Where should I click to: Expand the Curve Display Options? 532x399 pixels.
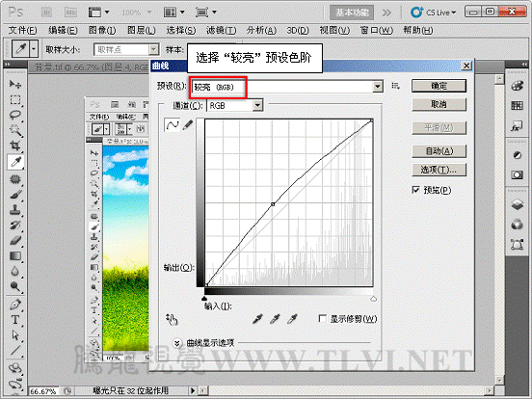[177, 343]
